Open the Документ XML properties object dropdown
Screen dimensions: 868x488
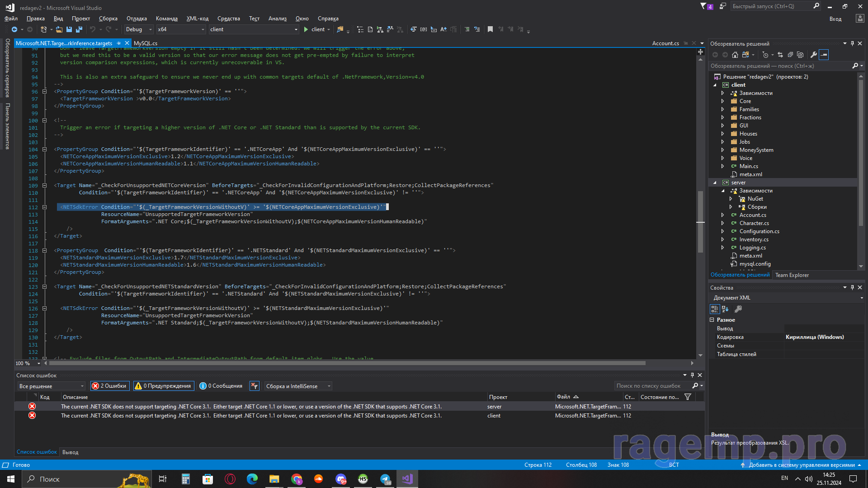(788, 298)
